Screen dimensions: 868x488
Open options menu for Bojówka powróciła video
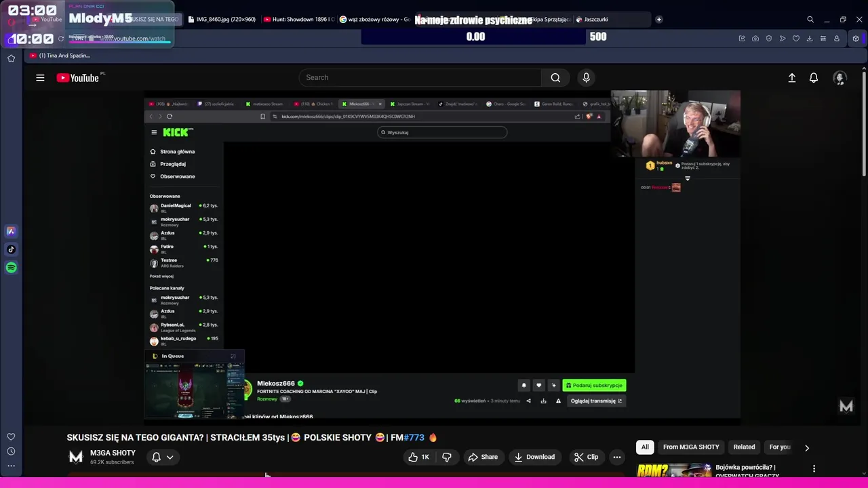(x=814, y=468)
